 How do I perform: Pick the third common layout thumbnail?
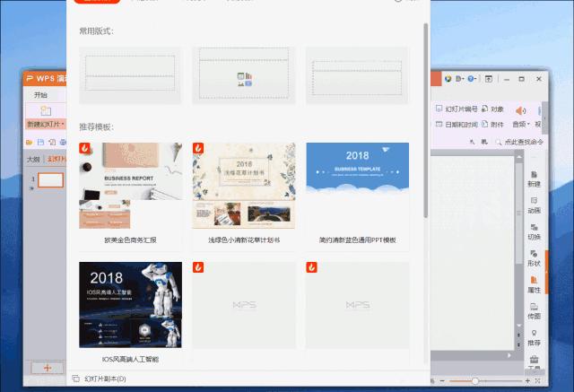coord(357,75)
